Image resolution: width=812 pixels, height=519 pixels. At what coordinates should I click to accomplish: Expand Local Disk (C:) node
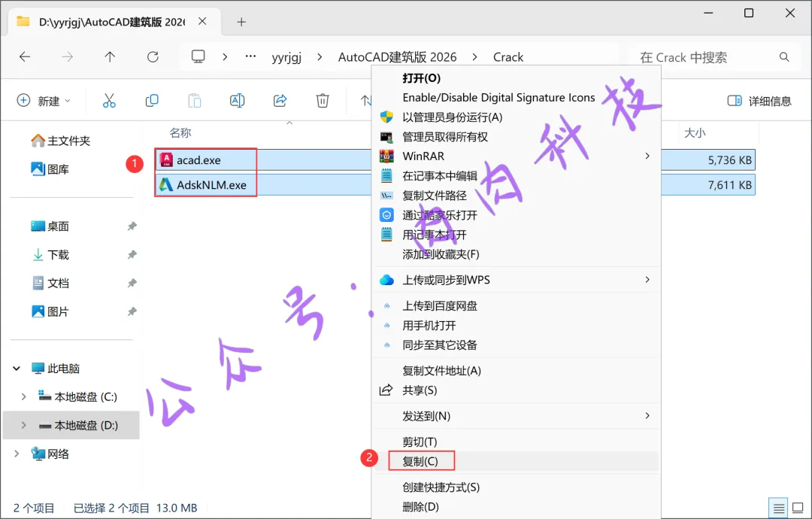click(23, 396)
